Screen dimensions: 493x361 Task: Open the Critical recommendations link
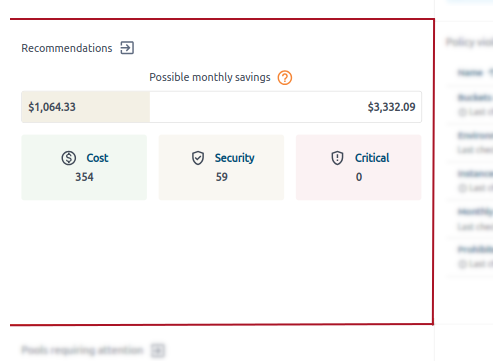point(372,158)
